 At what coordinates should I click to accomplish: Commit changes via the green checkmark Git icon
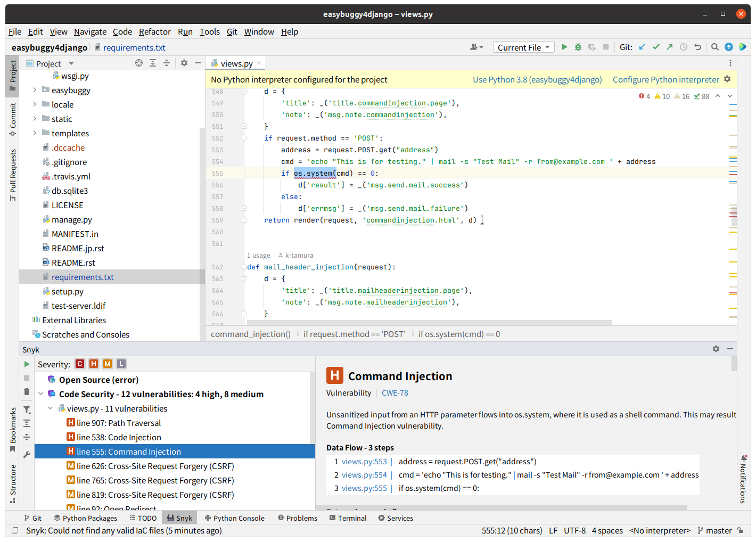pyautogui.click(x=656, y=47)
